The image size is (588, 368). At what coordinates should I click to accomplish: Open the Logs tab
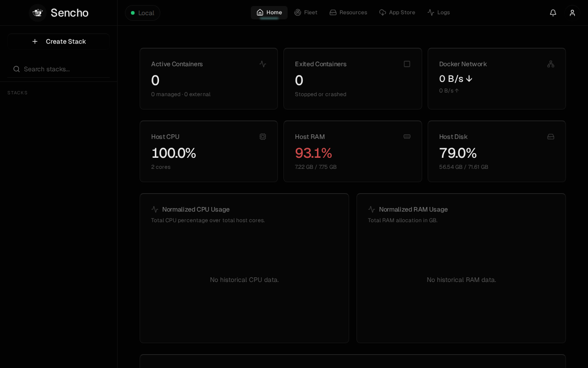click(439, 12)
